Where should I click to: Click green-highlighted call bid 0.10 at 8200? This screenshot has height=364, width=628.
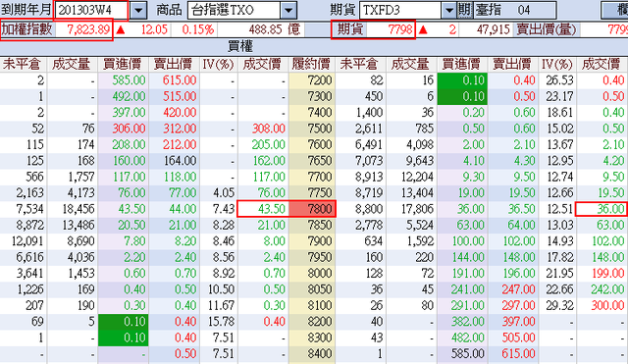124,322
